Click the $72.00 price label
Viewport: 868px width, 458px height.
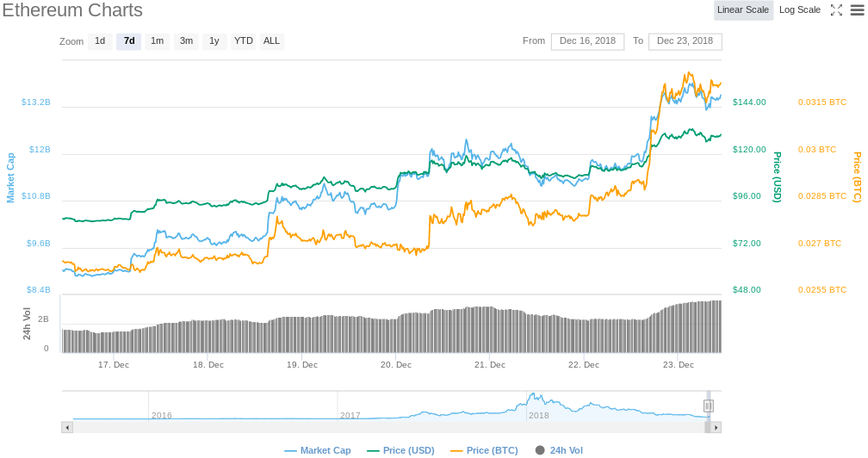[x=747, y=244]
